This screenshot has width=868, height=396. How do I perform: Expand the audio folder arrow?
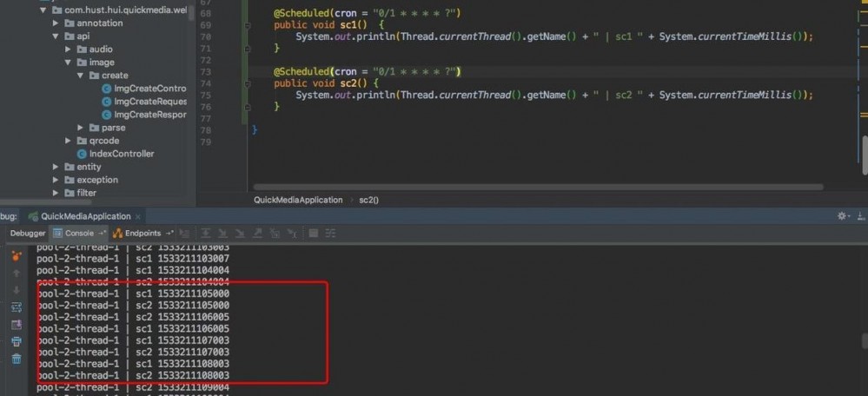tap(68, 49)
